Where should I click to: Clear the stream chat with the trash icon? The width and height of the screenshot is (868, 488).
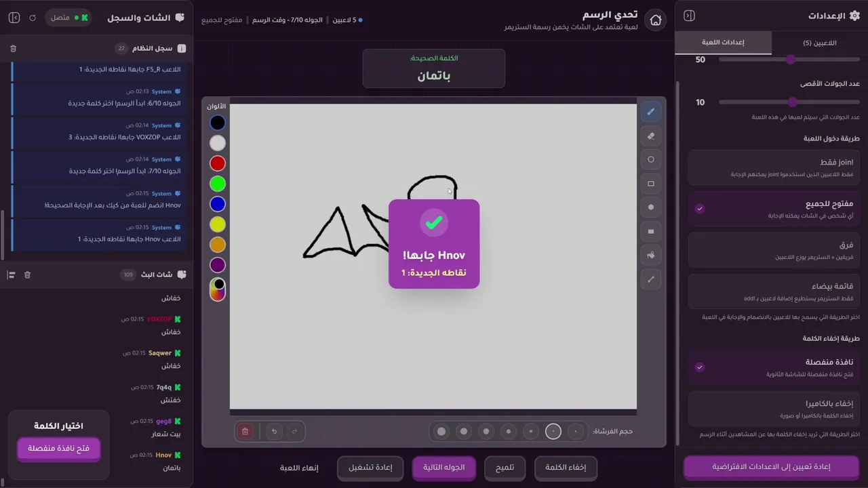click(27, 274)
